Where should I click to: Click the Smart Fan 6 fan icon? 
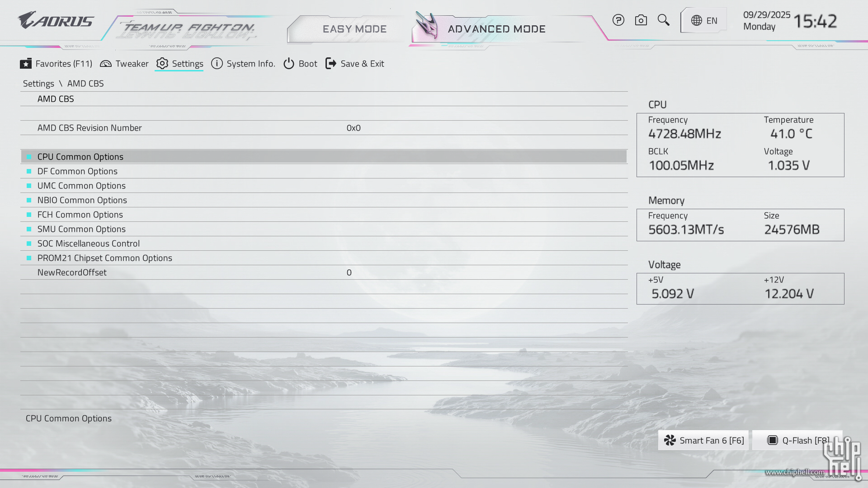pos(670,440)
